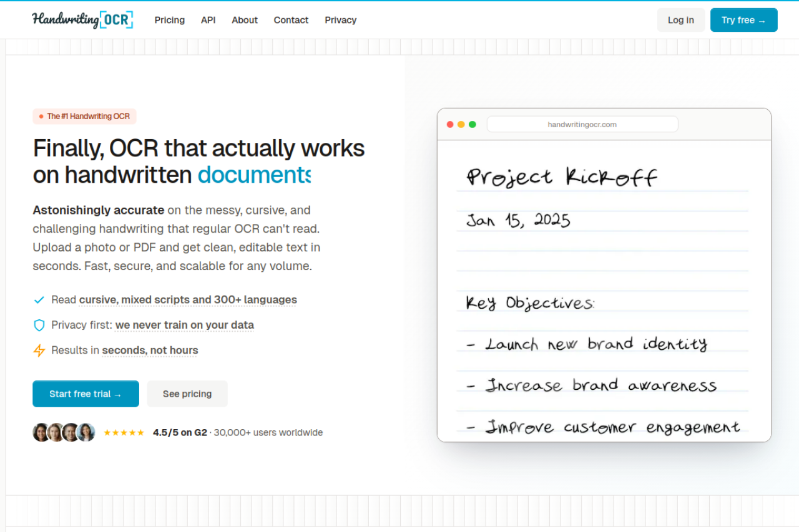Viewport: 799px width, 532px height.
Task: Click the 'Key Objectives:' handwritten line
Action: coord(531,303)
